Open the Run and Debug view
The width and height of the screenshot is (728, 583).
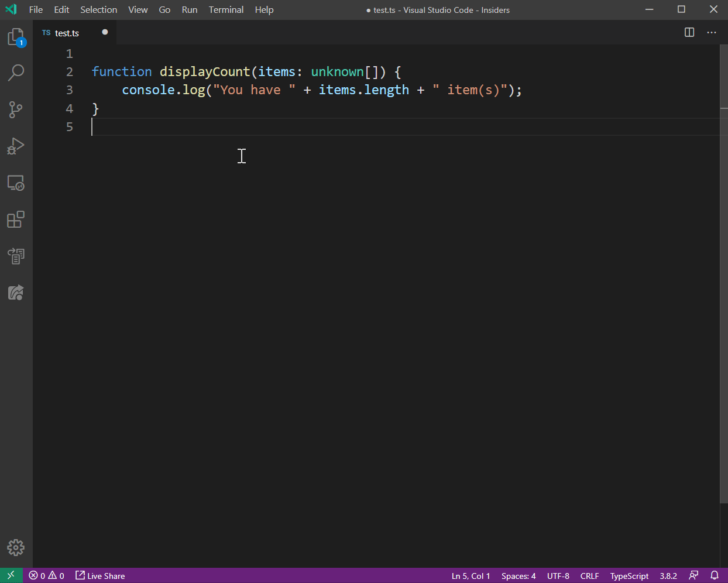[16, 146]
